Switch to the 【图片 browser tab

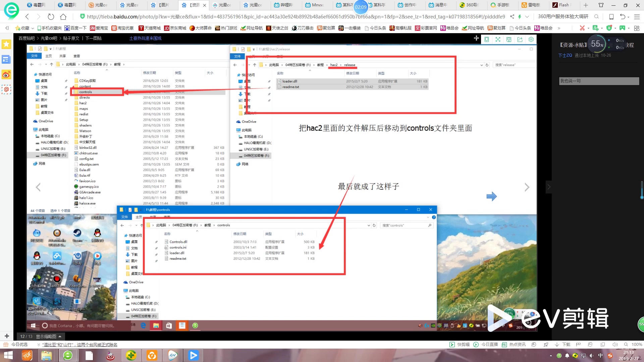click(163, 5)
